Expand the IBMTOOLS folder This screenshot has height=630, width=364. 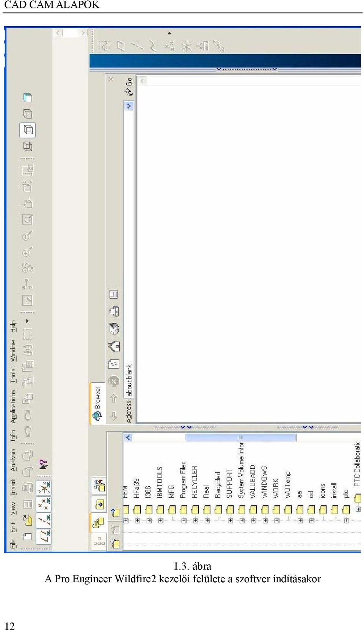[x=161, y=521]
